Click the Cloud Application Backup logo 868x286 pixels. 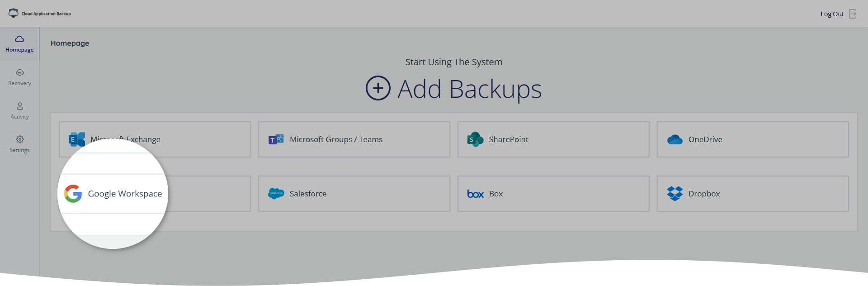pos(40,14)
